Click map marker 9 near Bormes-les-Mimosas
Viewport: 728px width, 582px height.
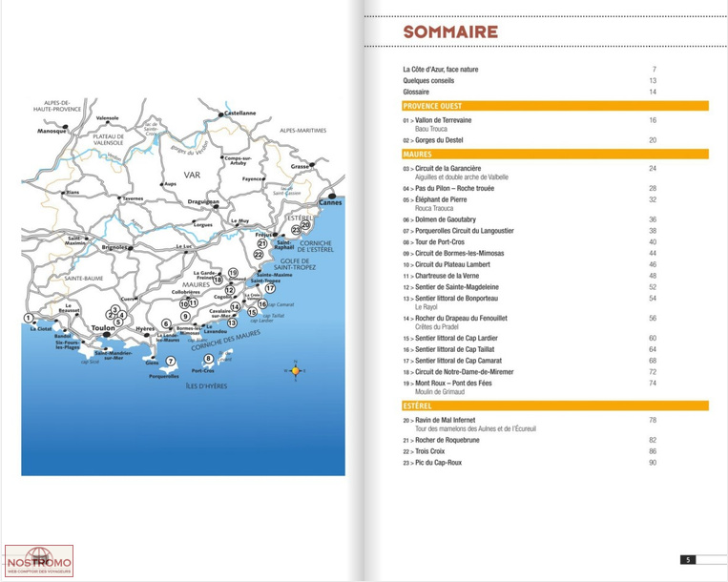(185, 317)
